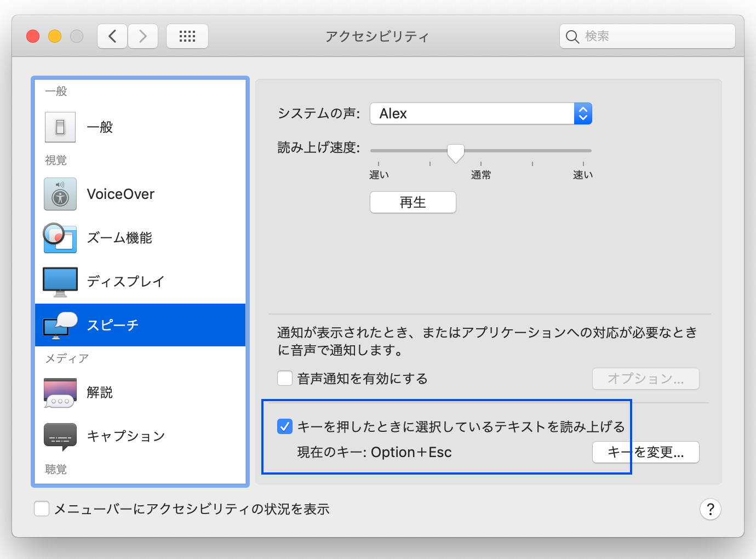Click the ディスプレイ monitor icon
Image resolution: width=756 pixels, height=559 pixels.
(60, 282)
